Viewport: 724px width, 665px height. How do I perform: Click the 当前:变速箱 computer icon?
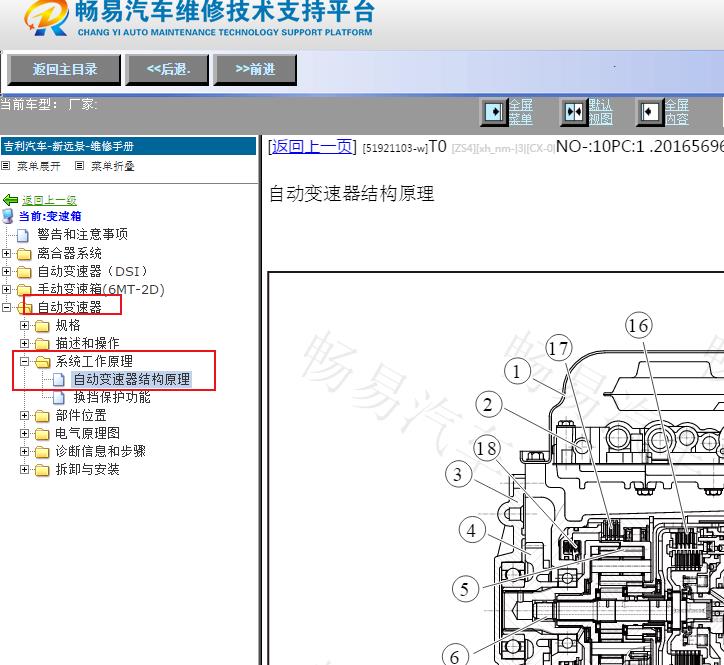[8, 216]
